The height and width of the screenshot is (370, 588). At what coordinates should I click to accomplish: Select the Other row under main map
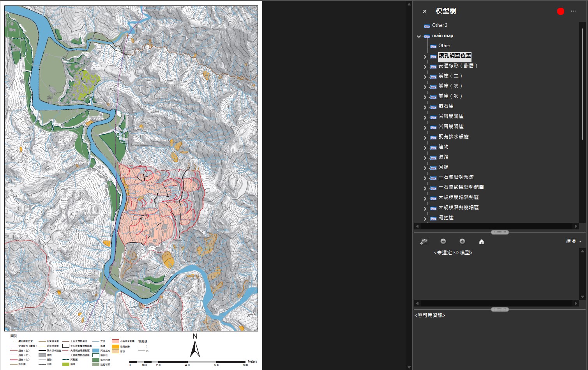[x=444, y=46]
